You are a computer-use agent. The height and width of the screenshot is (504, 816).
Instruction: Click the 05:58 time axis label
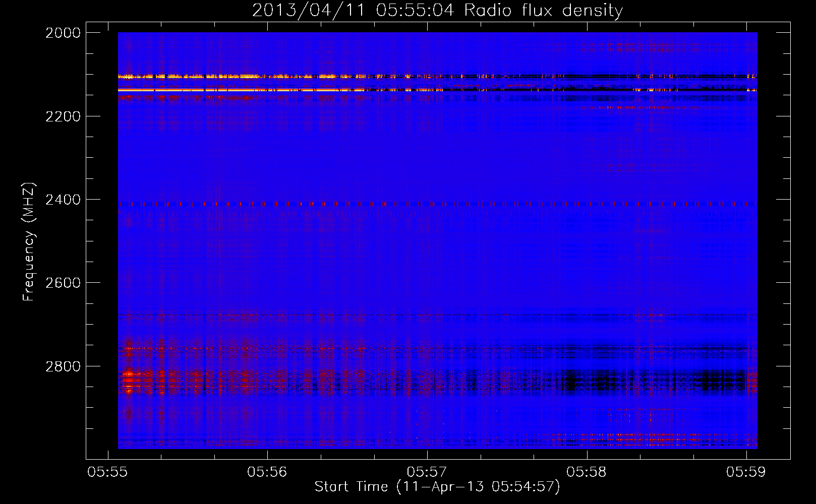tap(587, 472)
